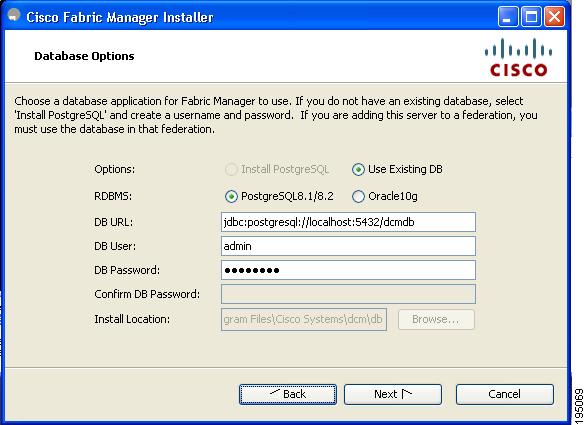Close the Cisco Fabric Manager Installer

(554, 17)
